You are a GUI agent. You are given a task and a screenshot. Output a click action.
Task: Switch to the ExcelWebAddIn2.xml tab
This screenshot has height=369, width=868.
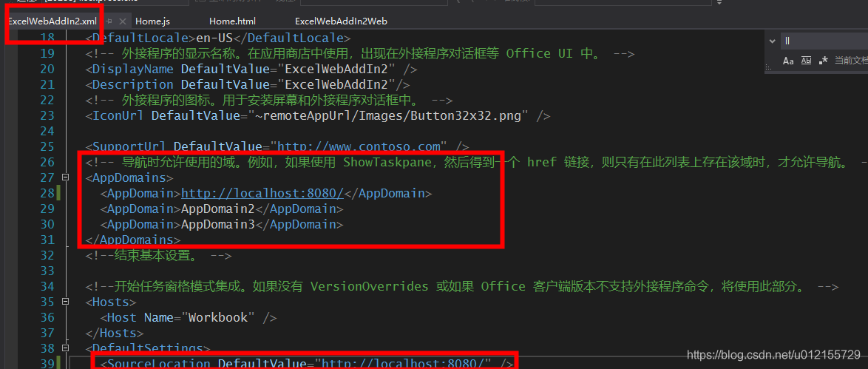coord(52,21)
